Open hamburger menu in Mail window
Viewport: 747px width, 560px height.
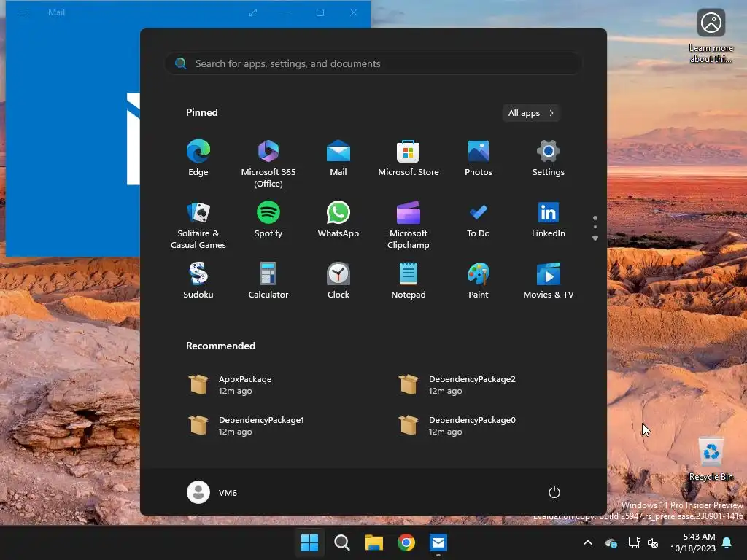(x=23, y=12)
